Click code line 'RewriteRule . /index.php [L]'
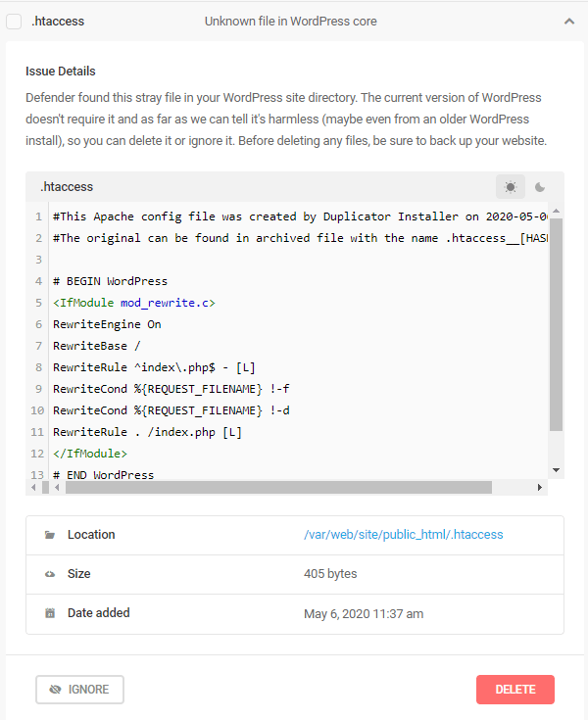This screenshot has width=588, height=720. (x=147, y=432)
